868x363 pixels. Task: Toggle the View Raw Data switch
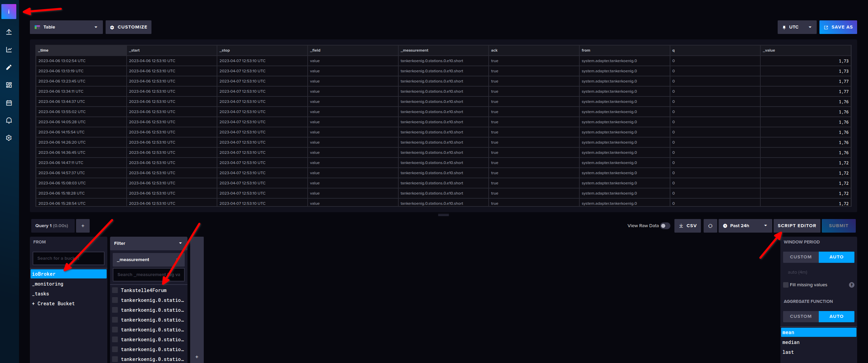[665, 226]
